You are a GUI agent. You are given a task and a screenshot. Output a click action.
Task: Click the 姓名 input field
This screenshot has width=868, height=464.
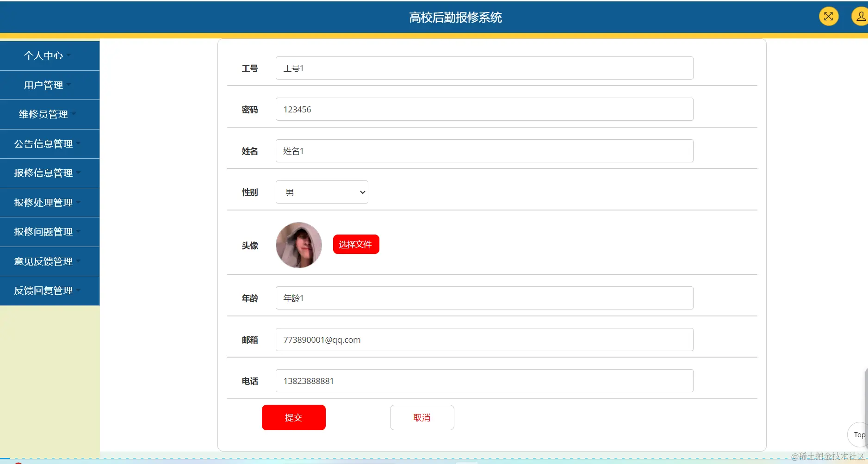point(484,151)
